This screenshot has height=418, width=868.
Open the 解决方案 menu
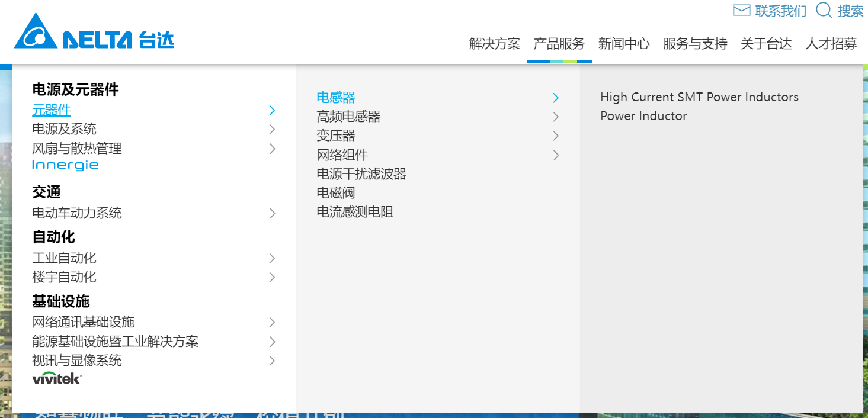(494, 44)
